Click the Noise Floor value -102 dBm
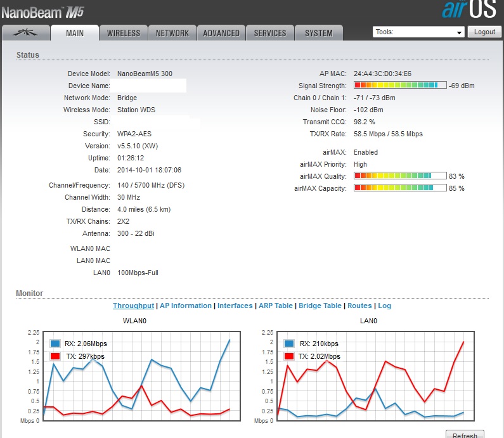Viewport: 504px width, 438px height. click(368, 110)
